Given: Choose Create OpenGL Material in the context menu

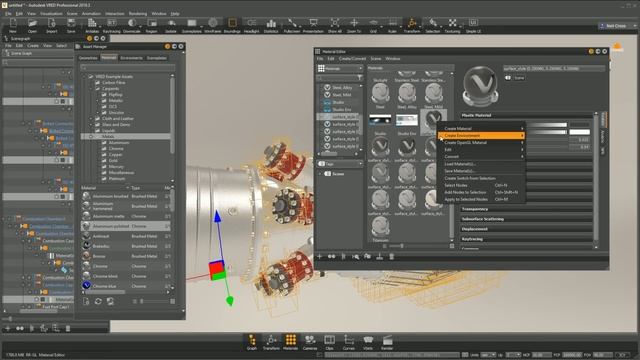Looking at the screenshot, I should pos(481,143).
